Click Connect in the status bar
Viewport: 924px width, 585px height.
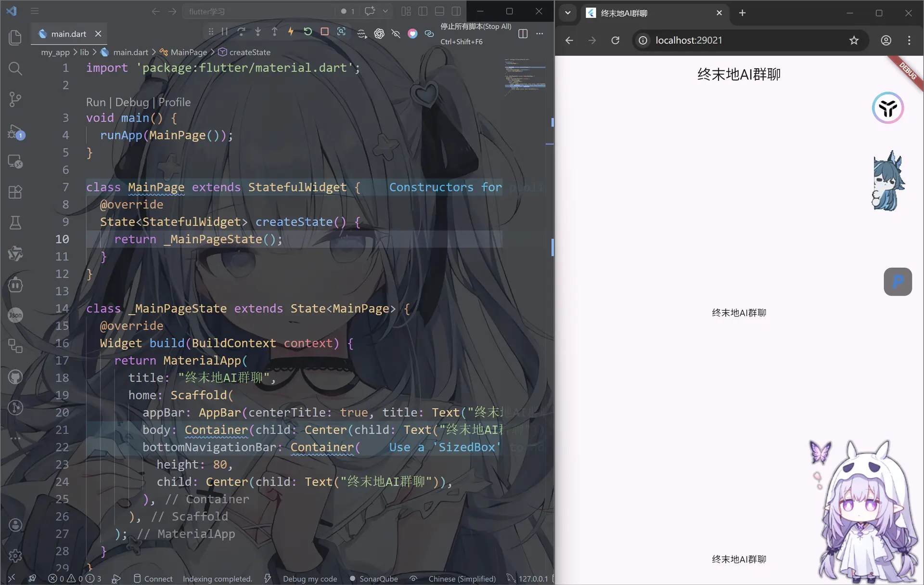coord(153,578)
